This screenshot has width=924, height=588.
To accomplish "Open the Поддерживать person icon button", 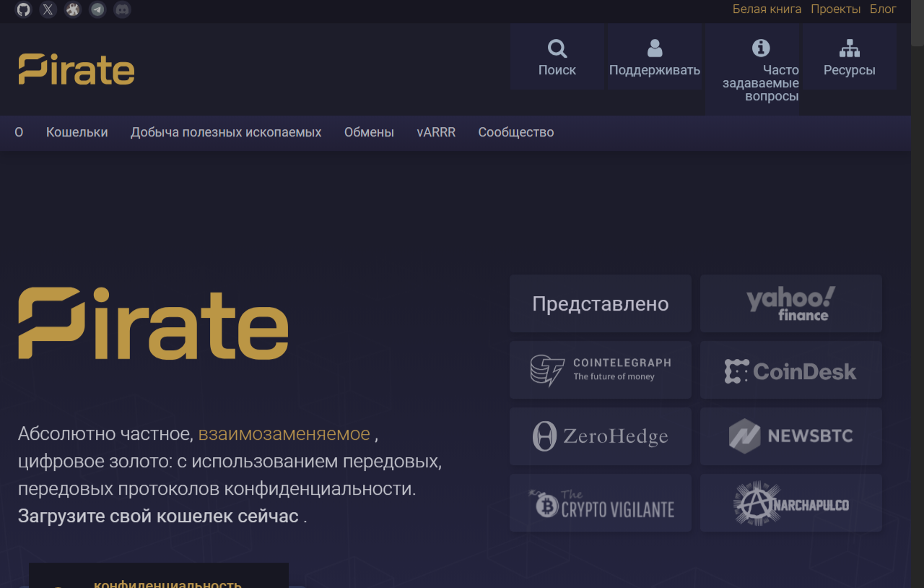I will (655, 56).
